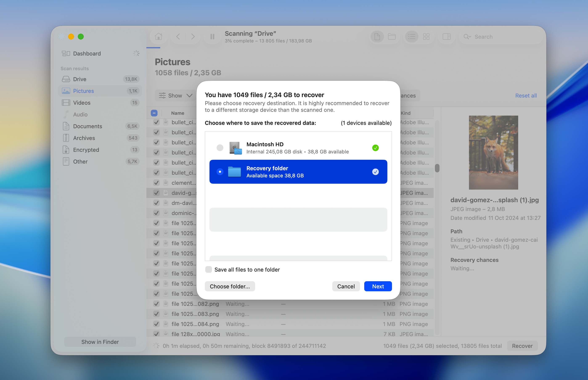Select file 1025...083.png row name

195,314
